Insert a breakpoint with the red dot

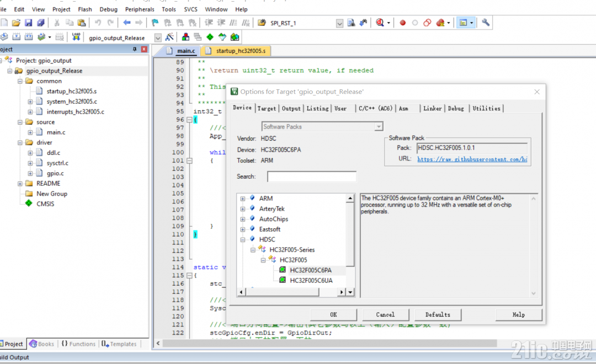tap(402, 23)
